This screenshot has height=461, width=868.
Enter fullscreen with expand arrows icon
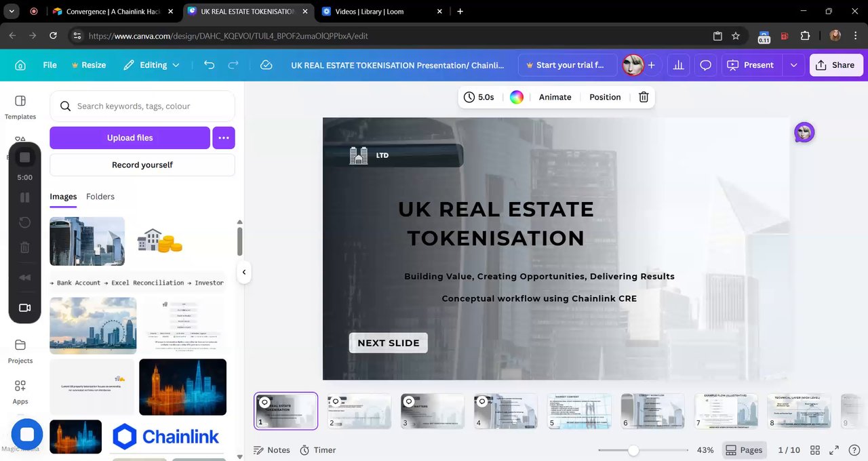[x=835, y=450]
